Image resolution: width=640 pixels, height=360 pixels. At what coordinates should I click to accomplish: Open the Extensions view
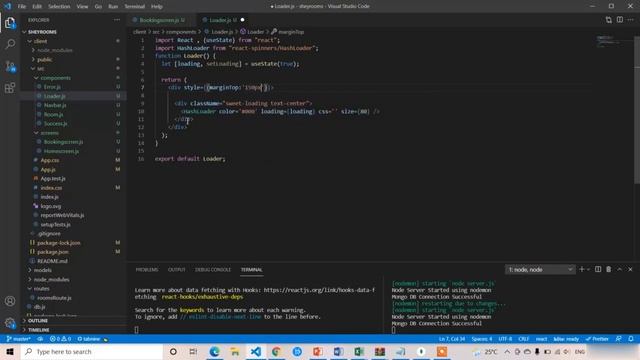click(10, 87)
